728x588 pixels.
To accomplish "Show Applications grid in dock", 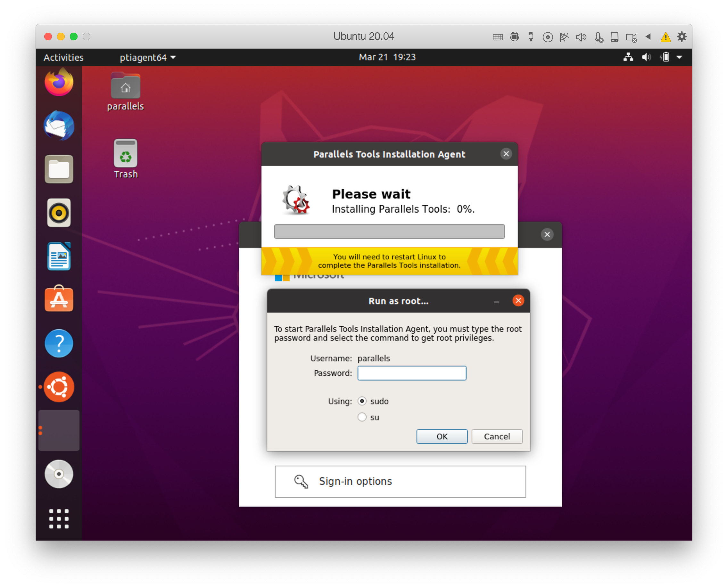I will [59, 519].
